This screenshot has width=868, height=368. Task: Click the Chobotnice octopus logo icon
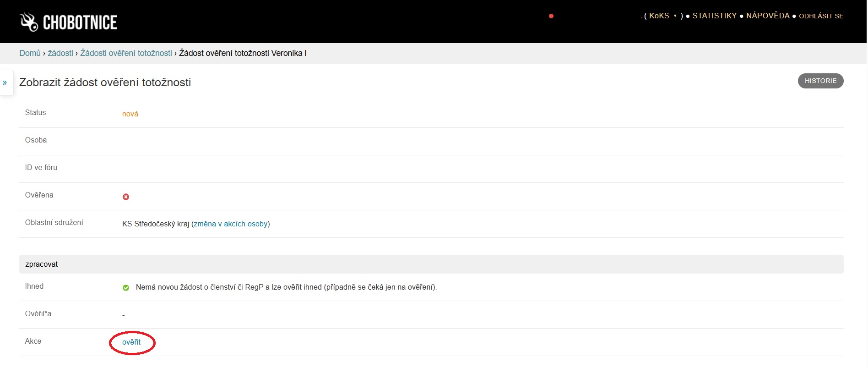(x=29, y=22)
